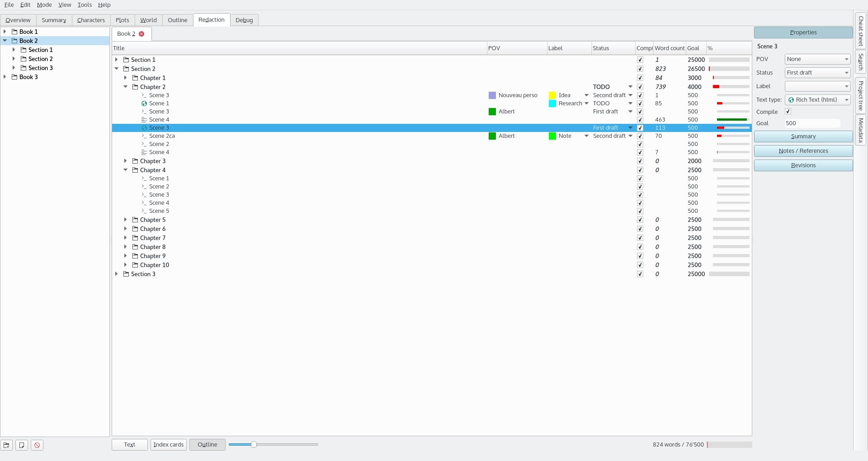
Task: Click the text-lines icon of Scene 4 with 463 words
Action: click(144, 120)
